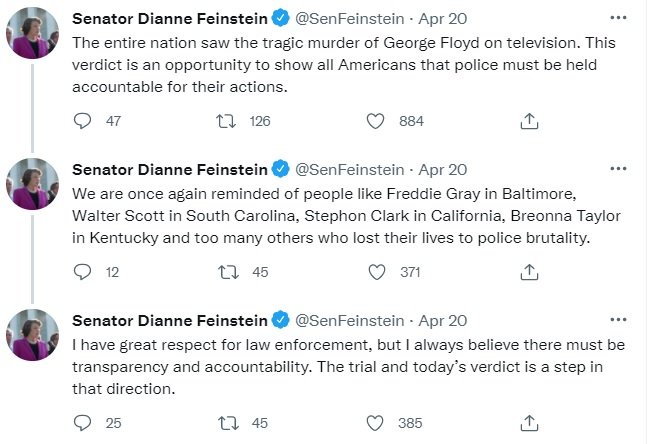Screen dimensions: 648x444
Task: Like the Freddie Gray tweet
Action: [x=376, y=272]
